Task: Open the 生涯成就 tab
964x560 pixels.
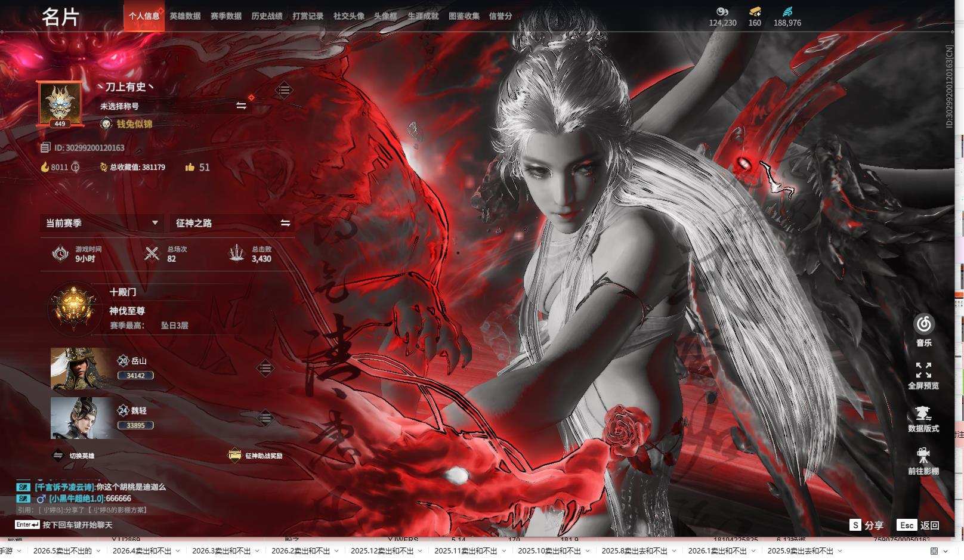Action: tap(423, 16)
